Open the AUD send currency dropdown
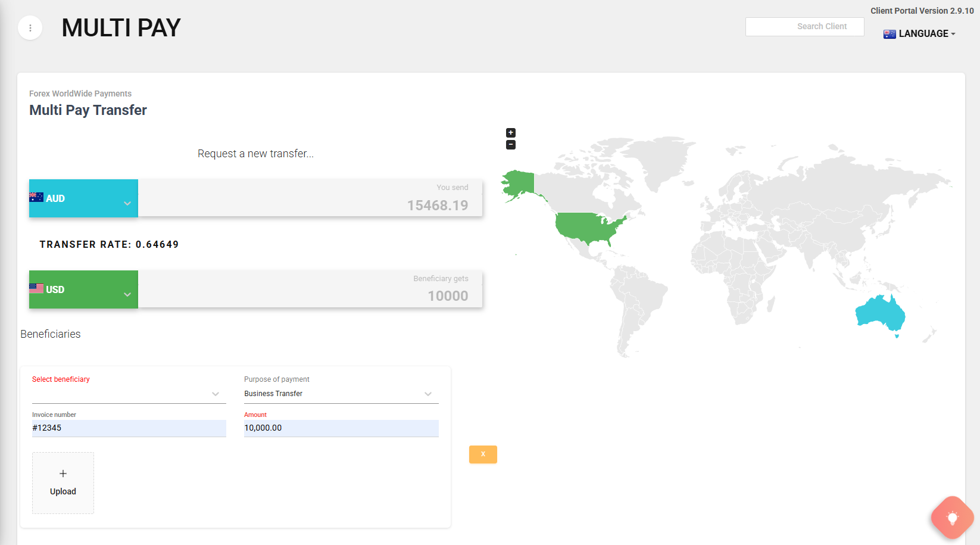 coord(83,198)
